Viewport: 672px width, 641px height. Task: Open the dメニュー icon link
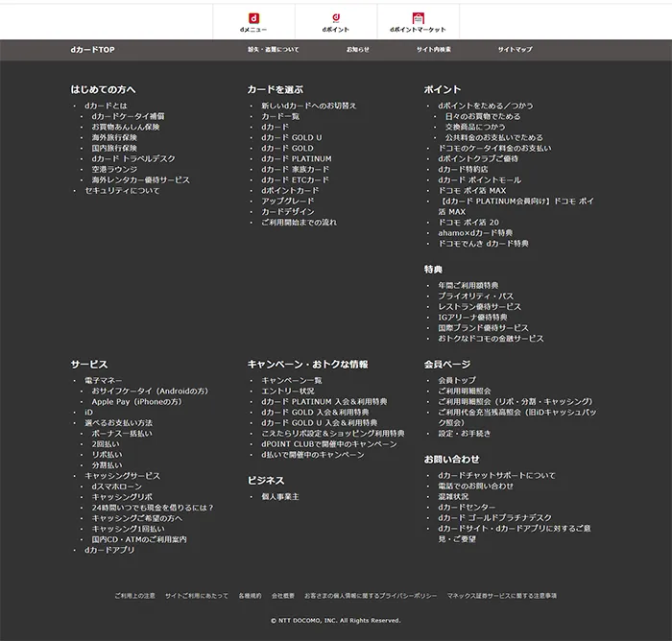click(253, 22)
